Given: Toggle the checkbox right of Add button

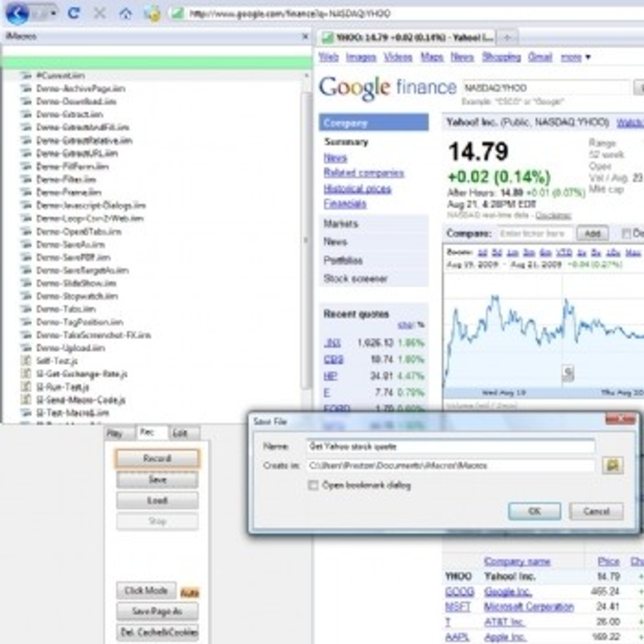Looking at the screenshot, I should [x=626, y=233].
